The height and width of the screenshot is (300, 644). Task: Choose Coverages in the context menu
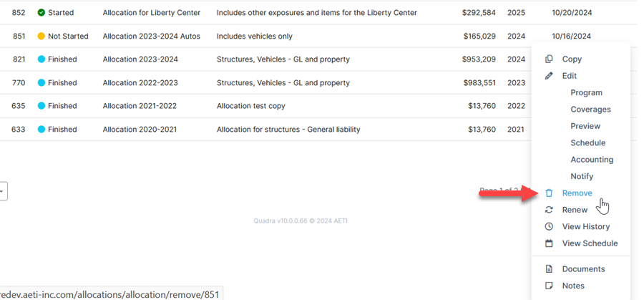(590, 110)
